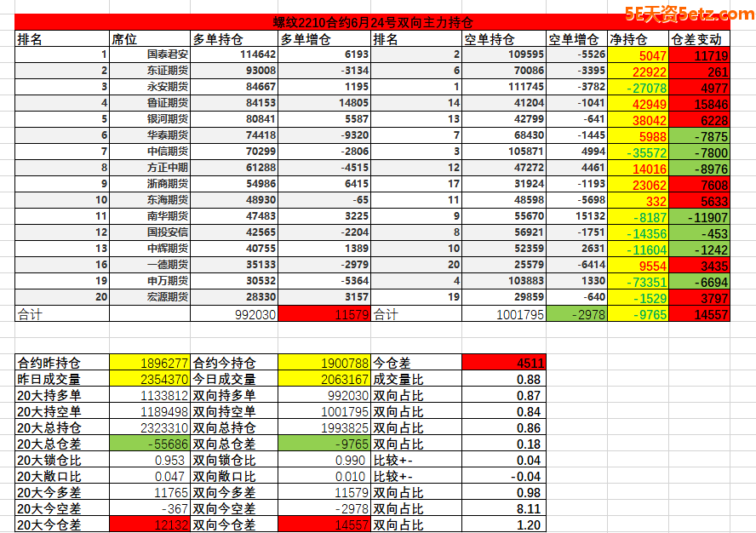
Task: Select the 成交量比 value 0.88
Action: coord(504,379)
